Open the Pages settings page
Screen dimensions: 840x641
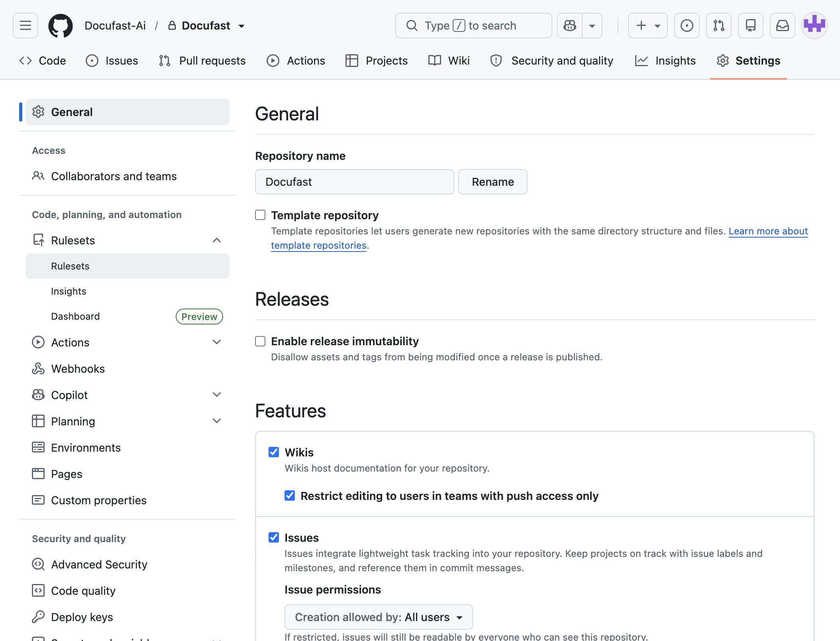point(128,474)
